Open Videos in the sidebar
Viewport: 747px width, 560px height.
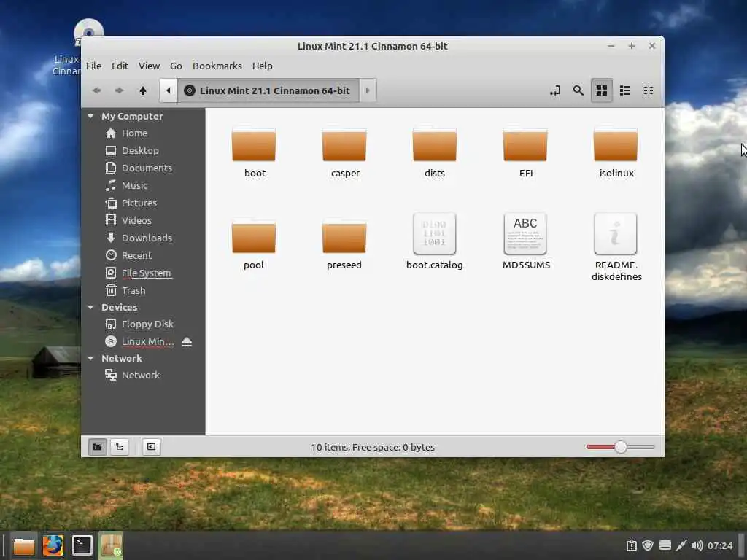[x=144, y=220]
